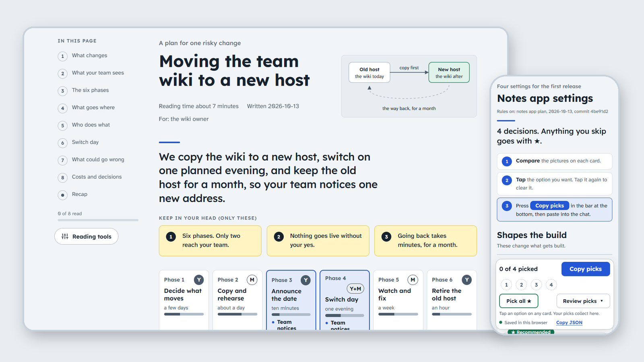Click 'Going back takes minutes' card
This screenshot has height=362, width=644.
coord(425,241)
